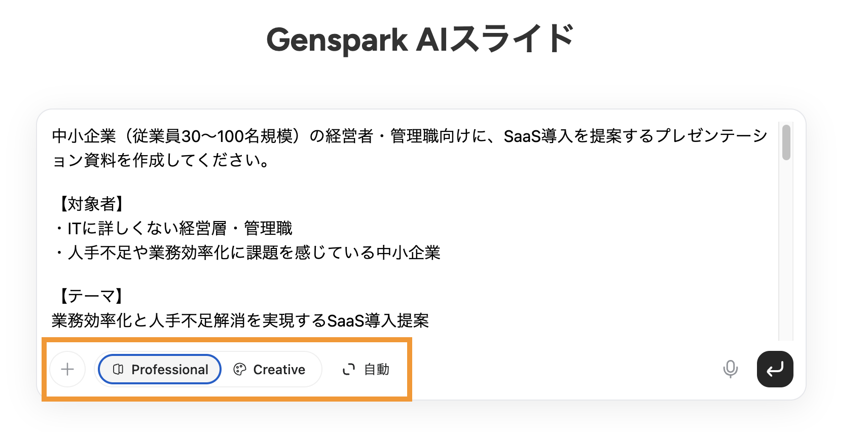Image resolution: width=868 pixels, height=432 pixels.
Task: Select the microphone icon for voice input
Action: pos(730,369)
